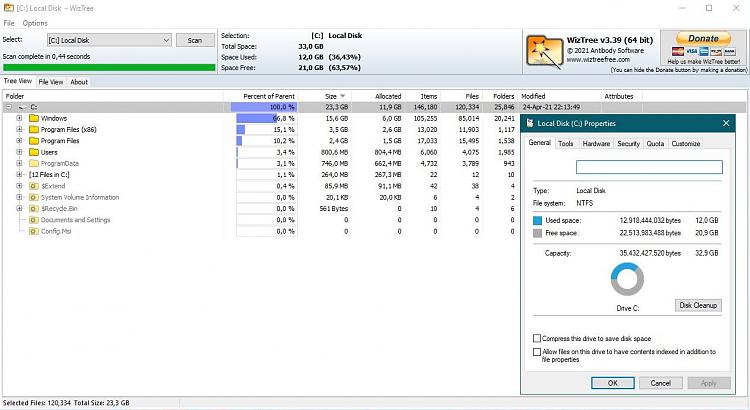The height and width of the screenshot is (410, 750).
Task: Open the Tools tab in Properties
Action: click(x=565, y=144)
